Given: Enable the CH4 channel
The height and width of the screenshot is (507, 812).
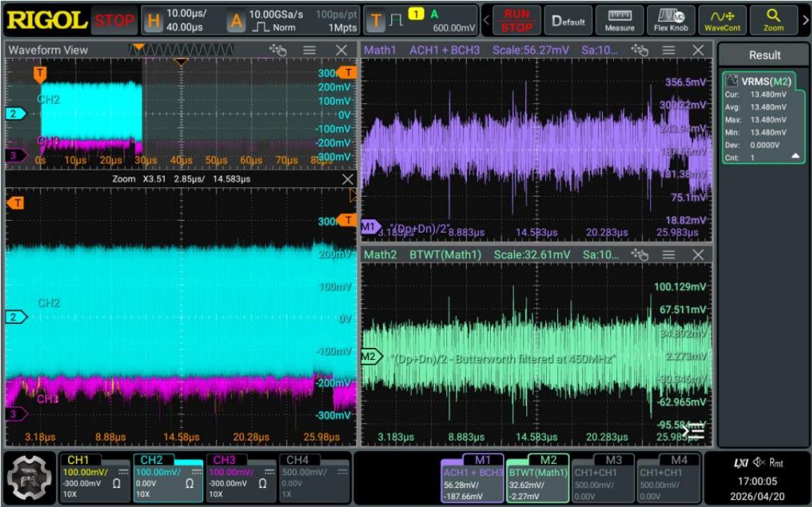Looking at the screenshot, I should coord(314,477).
